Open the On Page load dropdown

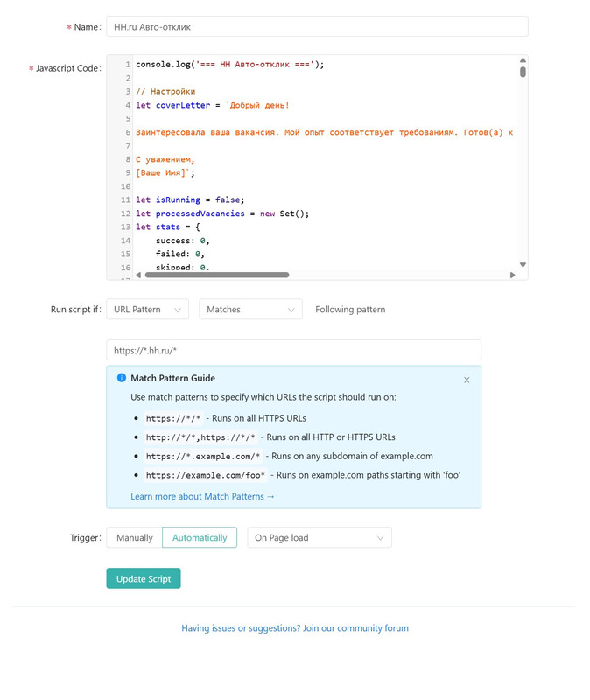(320, 538)
